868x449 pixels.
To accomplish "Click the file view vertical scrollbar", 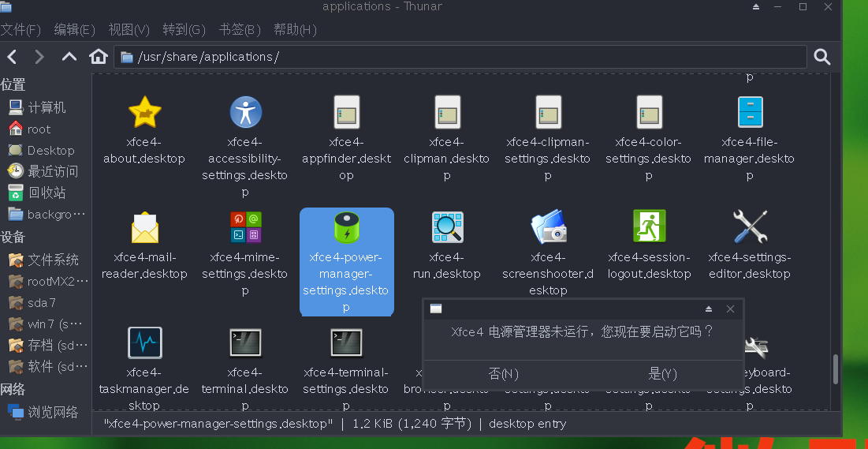I will 836,369.
